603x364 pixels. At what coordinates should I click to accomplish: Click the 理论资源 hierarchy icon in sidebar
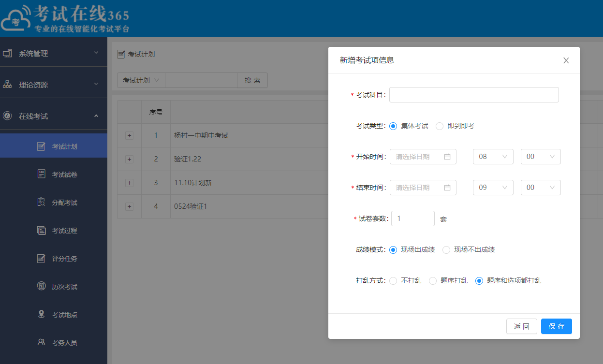[x=7, y=85]
